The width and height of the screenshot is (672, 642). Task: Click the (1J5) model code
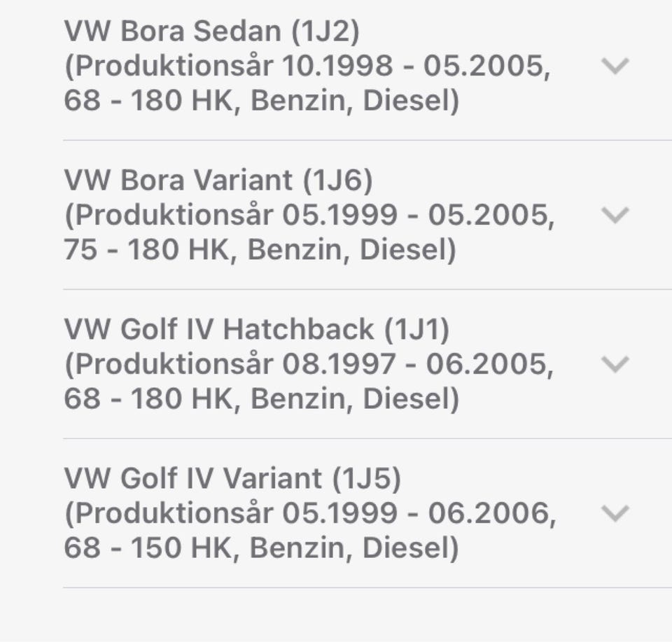click(366, 478)
